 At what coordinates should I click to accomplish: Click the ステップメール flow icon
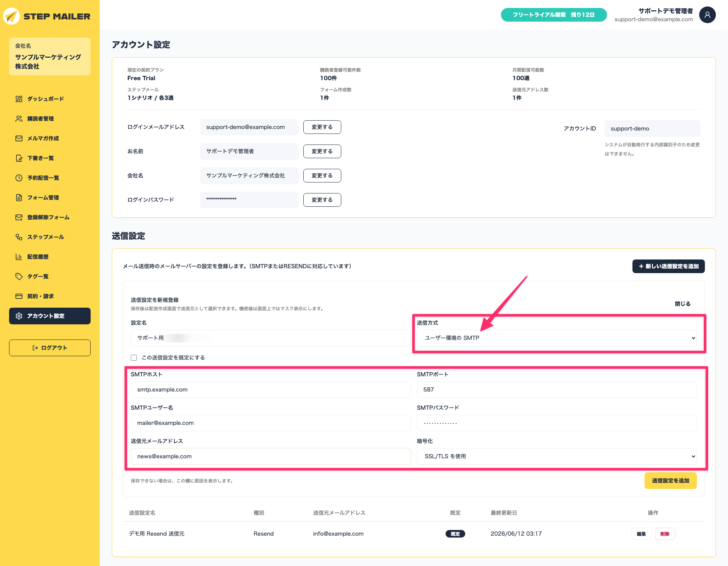tap(19, 237)
